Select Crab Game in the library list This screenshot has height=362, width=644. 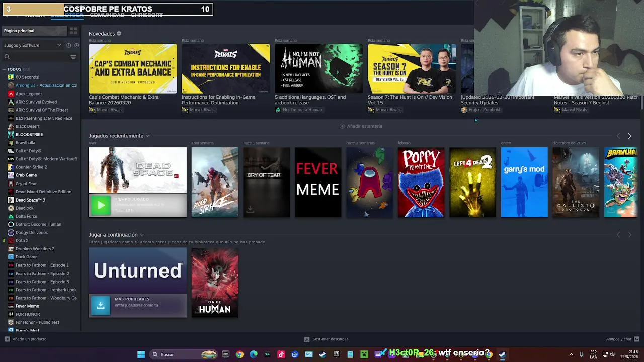coord(26,175)
